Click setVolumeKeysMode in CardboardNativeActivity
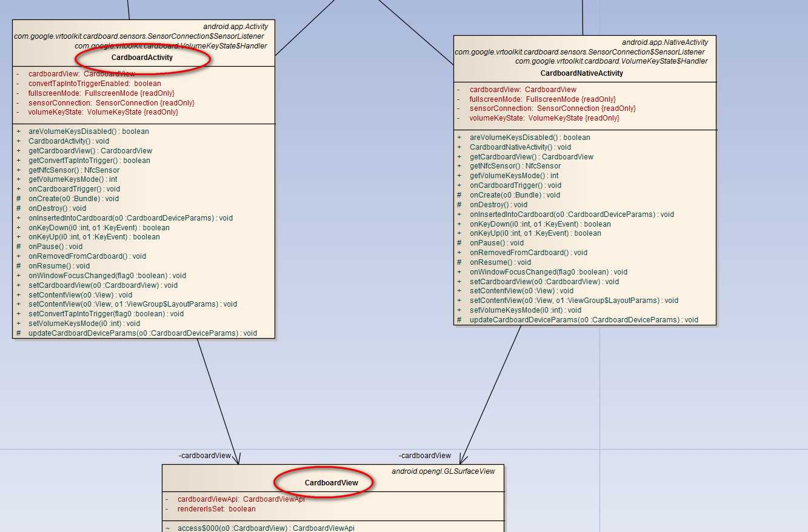Screen dimensions: 808x532 point(526,310)
